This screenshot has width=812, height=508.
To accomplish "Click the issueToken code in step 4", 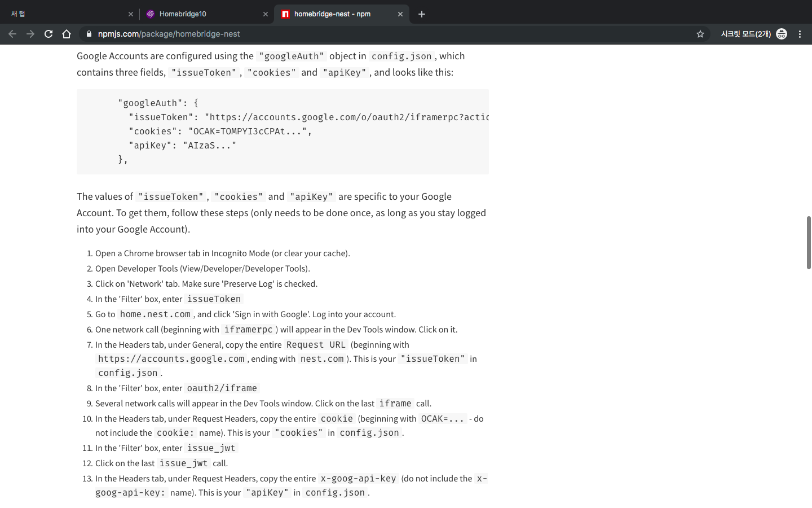I will coord(214,299).
